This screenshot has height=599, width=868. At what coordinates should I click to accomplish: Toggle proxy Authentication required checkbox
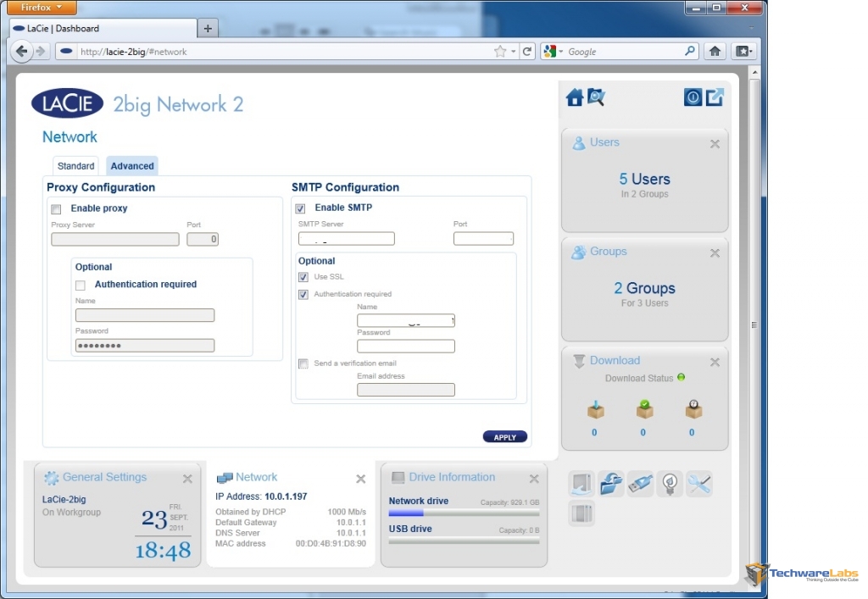coord(81,286)
